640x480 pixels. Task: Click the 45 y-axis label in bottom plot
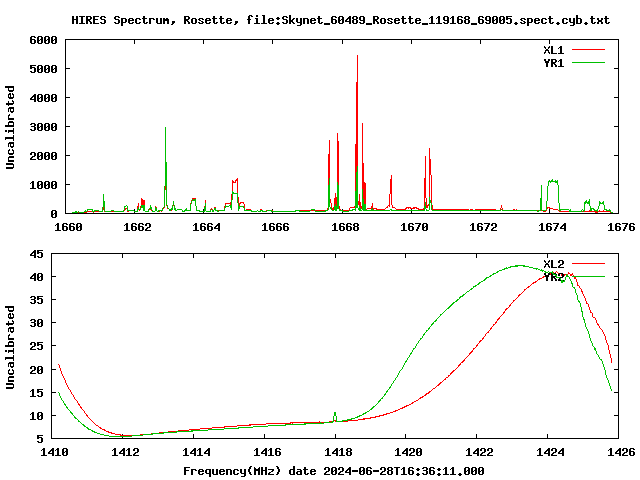tap(36, 254)
